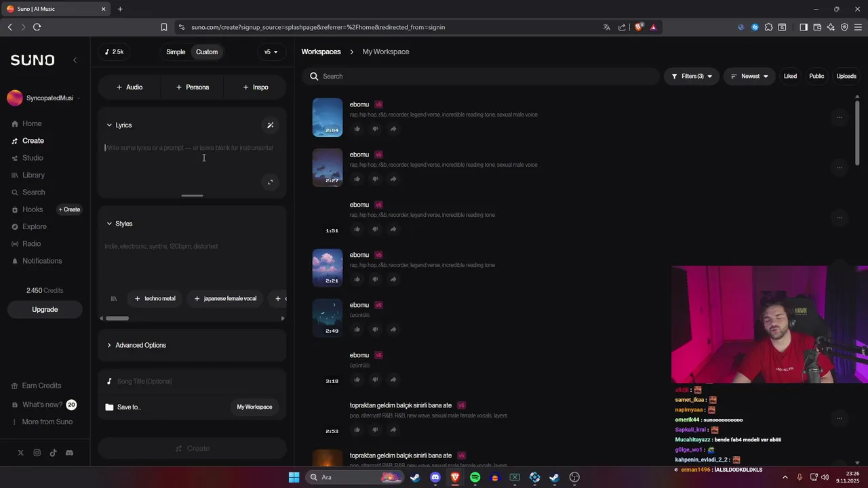Image resolution: width=868 pixels, height=488 pixels.
Task: Like the ebomu track 3:18
Action: coord(357,380)
